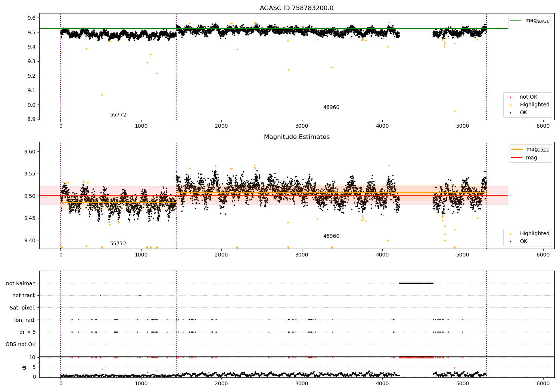Click the '55772' annotation in Magnitude Estimates plot
The height and width of the screenshot is (392, 560).
118,244
